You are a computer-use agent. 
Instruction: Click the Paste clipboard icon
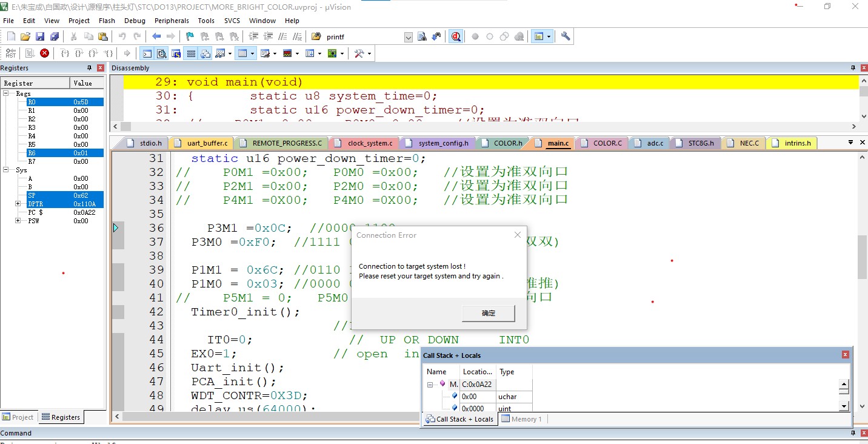coord(102,36)
